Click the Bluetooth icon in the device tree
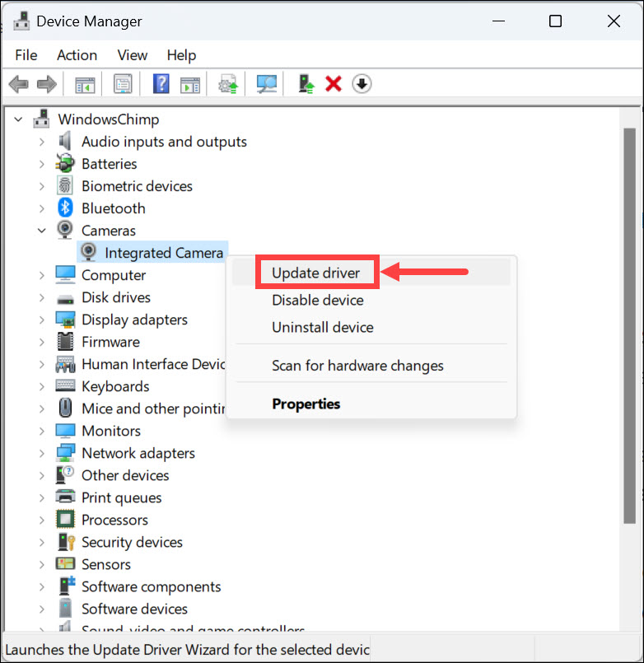644x663 pixels. point(66,208)
